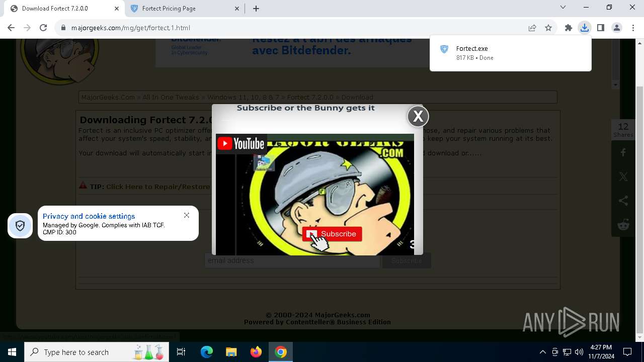Open a new browser tab
Screen dimensions: 644x362
coord(256,9)
